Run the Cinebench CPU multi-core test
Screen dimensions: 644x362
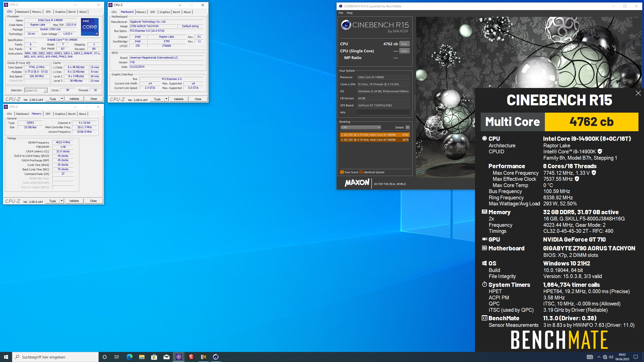(x=404, y=44)
